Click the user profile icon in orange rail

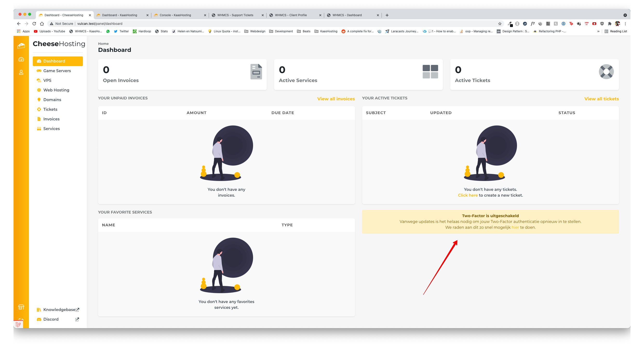pyautogui.click(x=21, y=72)
